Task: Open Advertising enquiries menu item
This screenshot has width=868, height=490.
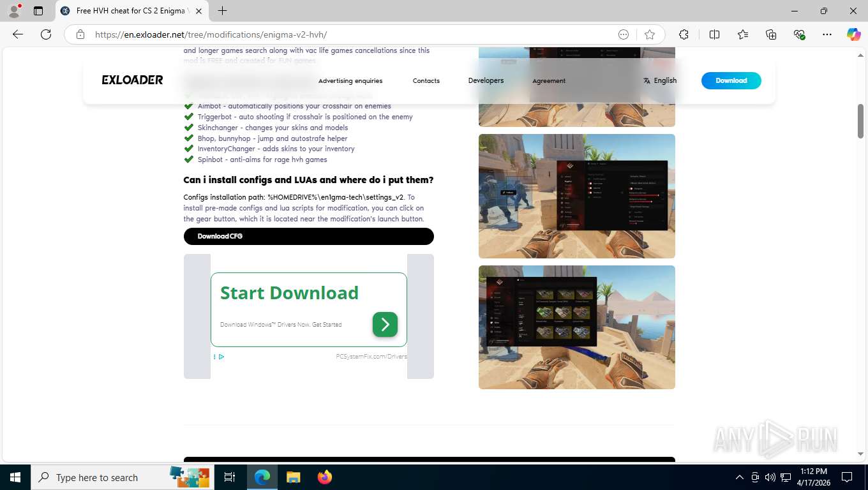Action: [x=350, y=80]
